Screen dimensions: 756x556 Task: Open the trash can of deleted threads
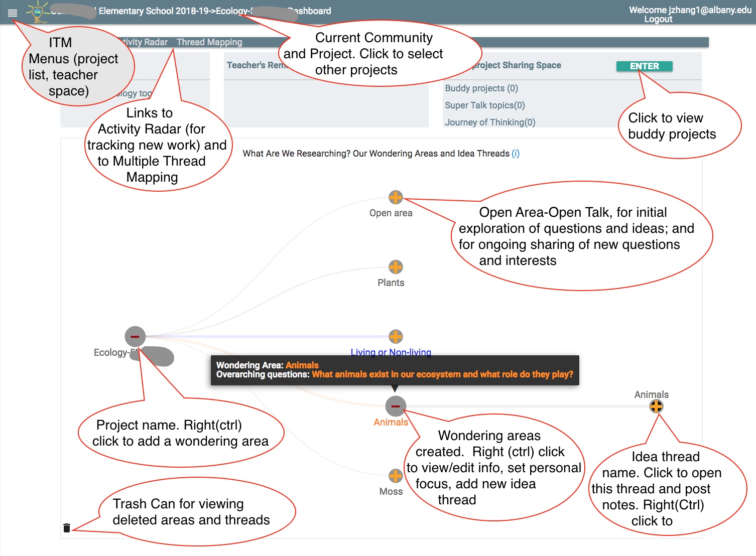pos(67,528)
